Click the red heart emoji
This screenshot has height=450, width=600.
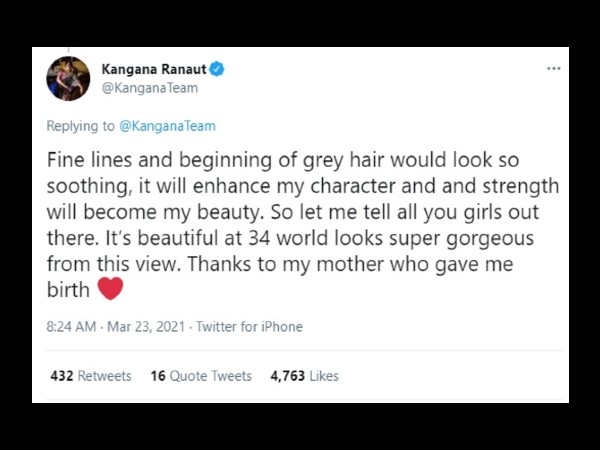coord(111,289)
